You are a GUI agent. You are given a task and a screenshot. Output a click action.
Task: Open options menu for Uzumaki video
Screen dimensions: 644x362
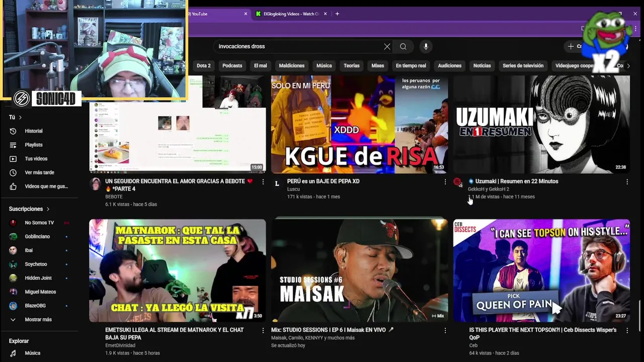tap(627, 182)
